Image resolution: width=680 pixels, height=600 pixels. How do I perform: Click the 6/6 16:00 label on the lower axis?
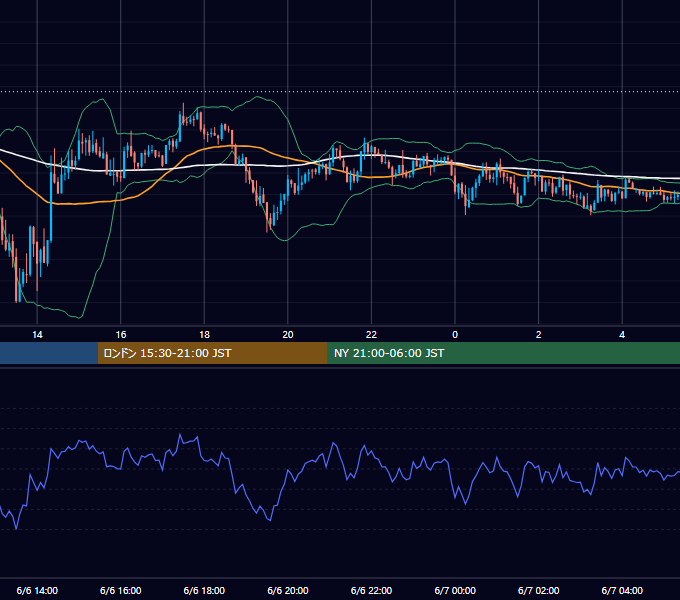pyautogui.click(x=121, y=590)
